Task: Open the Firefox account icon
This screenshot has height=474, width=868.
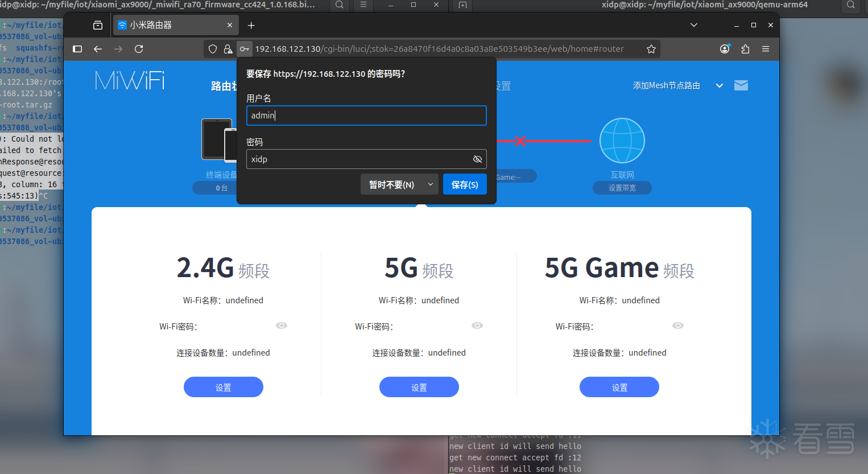Action: coord(725,49)
